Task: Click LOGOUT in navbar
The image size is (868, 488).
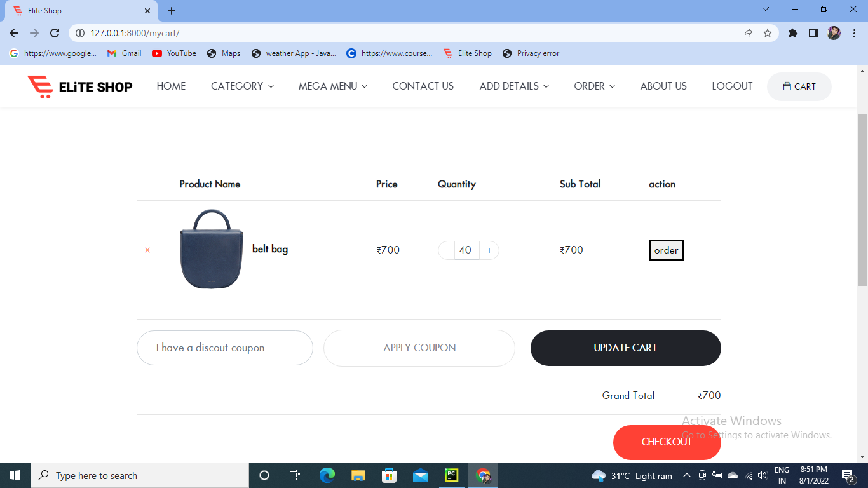Action: tap(732, 86)
